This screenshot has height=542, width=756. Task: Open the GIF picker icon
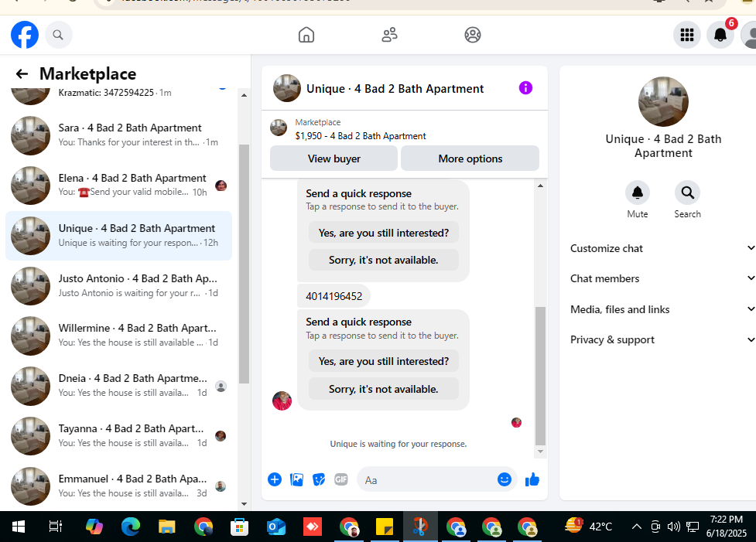(341, 479)
